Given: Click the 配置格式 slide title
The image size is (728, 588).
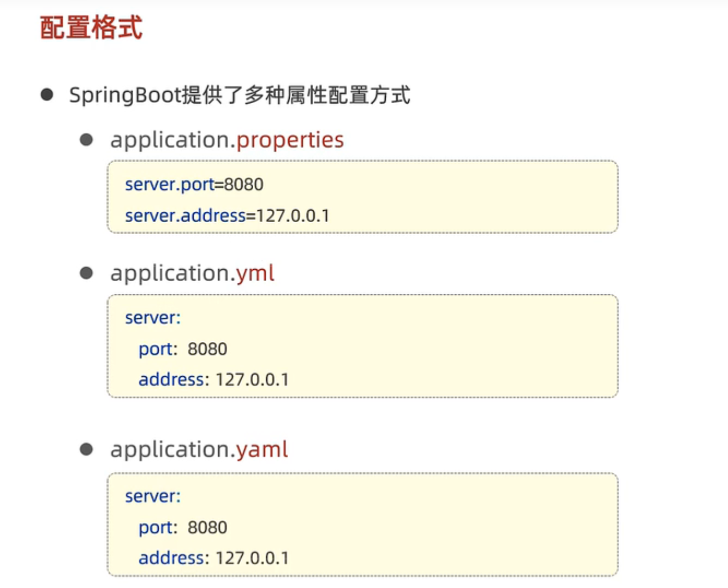Looking at the screenshot, I should (91, 27).
